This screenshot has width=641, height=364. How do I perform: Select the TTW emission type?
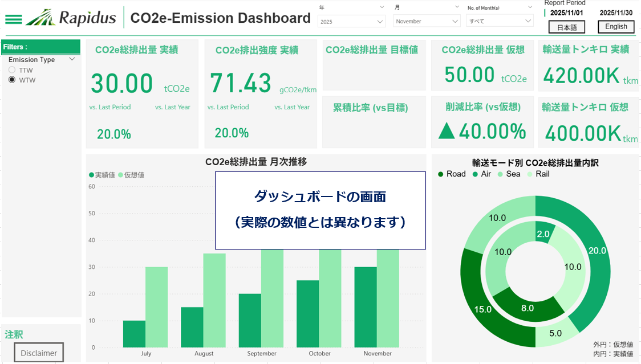tap(12, 70)
